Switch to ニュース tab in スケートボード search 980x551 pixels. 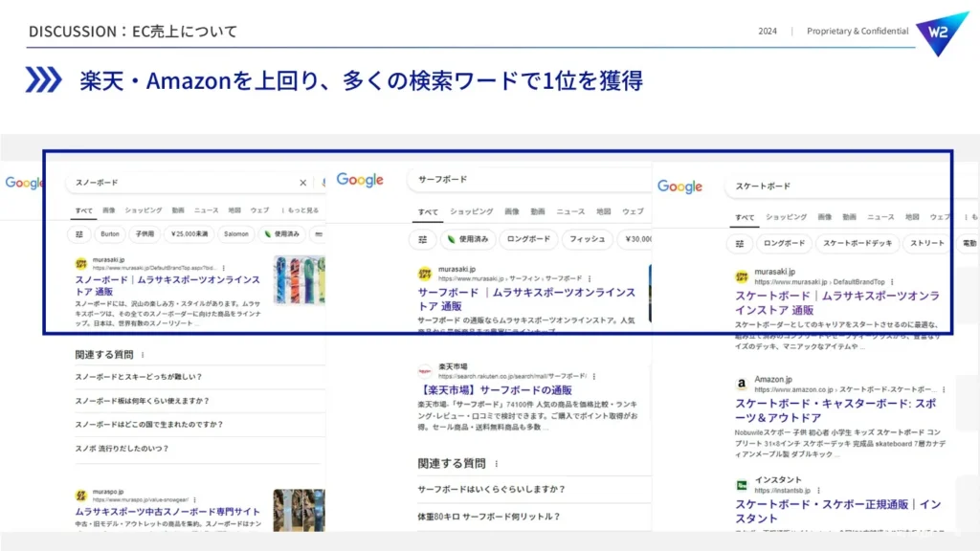tap(880, 217)
